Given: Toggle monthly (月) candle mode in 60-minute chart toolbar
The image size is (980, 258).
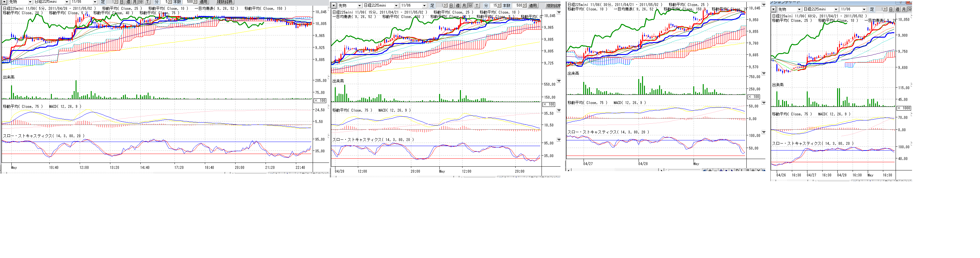Looking at the screenshot, I should 904,9.
